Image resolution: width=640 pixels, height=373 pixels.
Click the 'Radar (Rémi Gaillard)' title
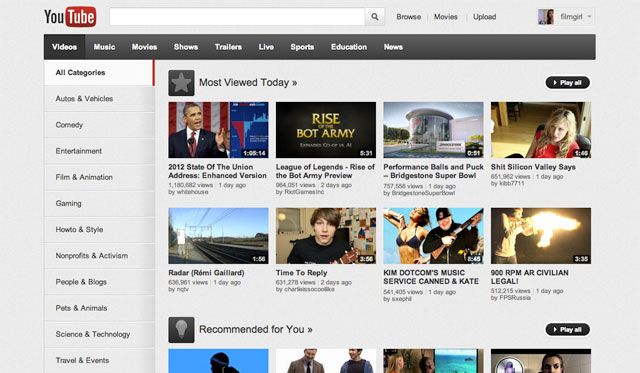coord(206,273)
